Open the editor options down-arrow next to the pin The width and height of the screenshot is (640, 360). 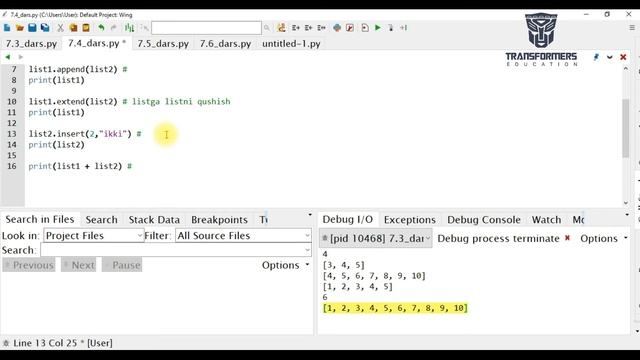click(609, 57)
